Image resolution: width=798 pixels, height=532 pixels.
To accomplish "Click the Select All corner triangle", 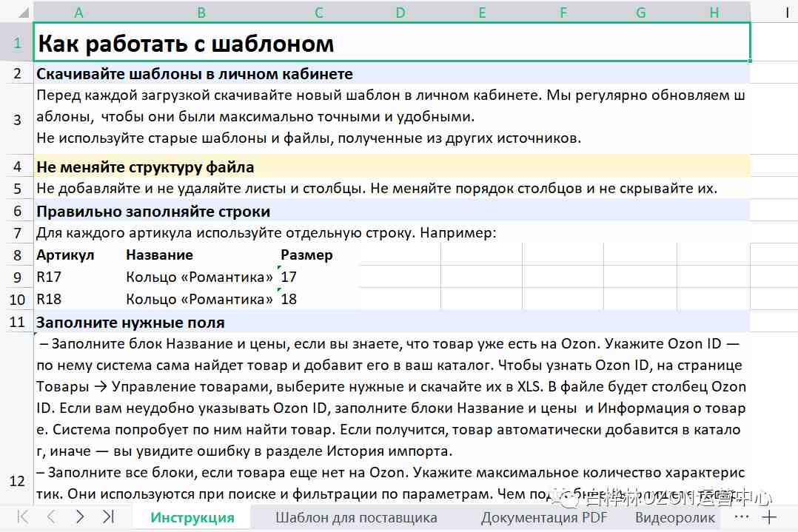I will (24, 12).
